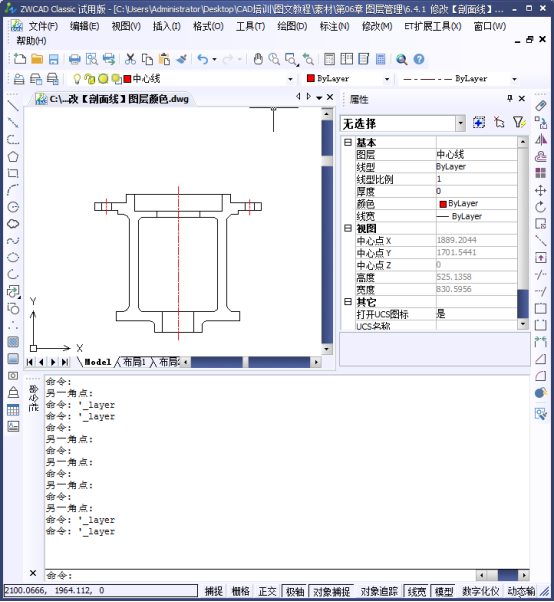Switch to the Model tab
The width and height of the screenshot is (554, 602).
point(98,362)
